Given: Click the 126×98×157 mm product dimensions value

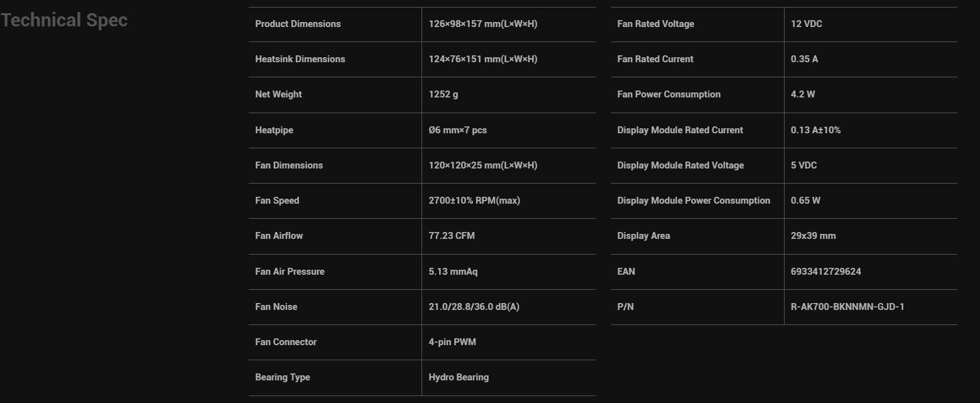Looking at the screenshot, I should [483, 24].
